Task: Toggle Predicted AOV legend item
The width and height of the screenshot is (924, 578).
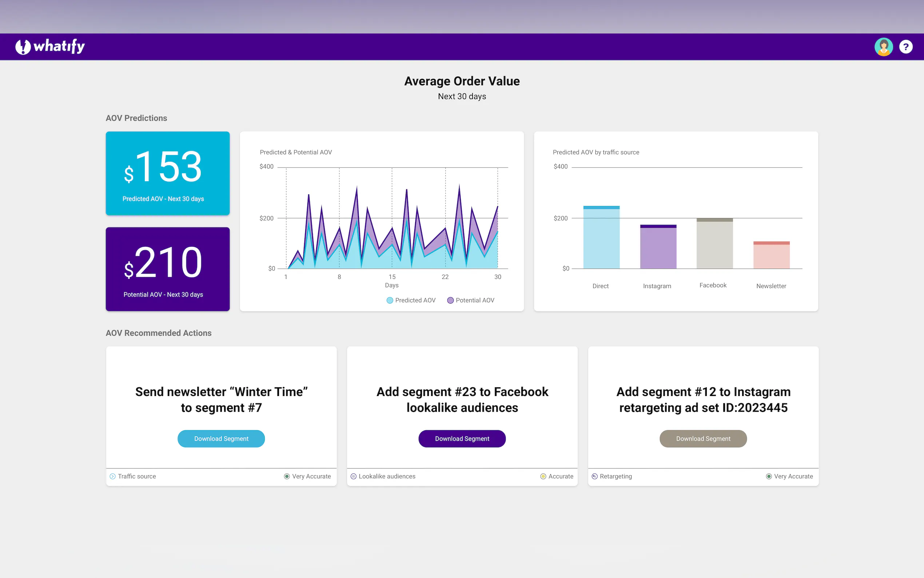Action: [x=411, y=301]
